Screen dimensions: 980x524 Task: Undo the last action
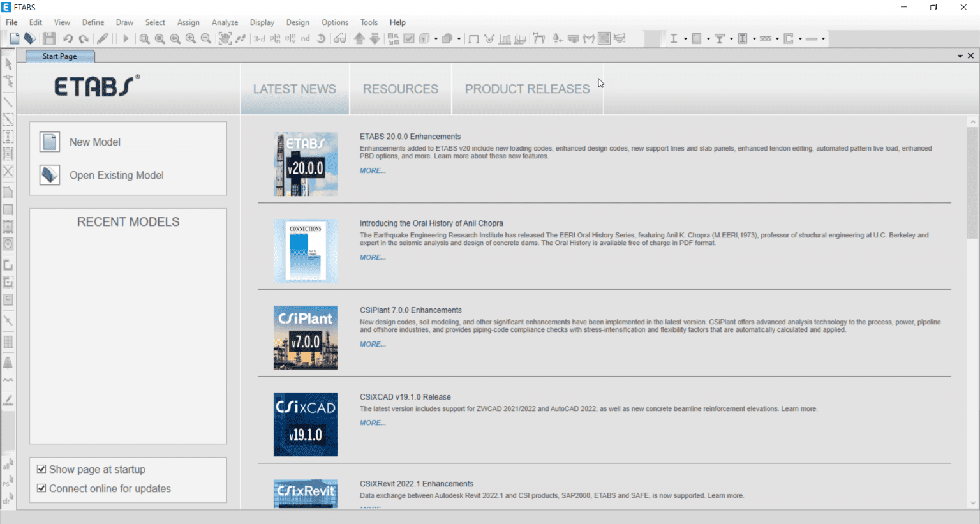pos(68,38)
